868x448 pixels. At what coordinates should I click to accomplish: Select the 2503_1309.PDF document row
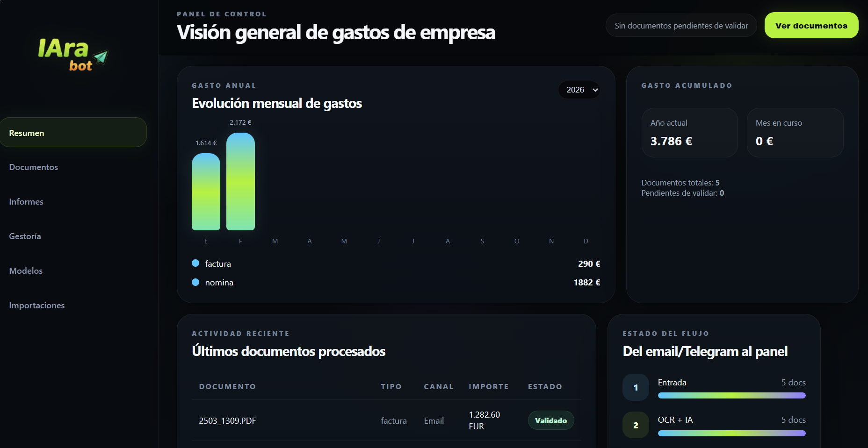click(228, 420)
